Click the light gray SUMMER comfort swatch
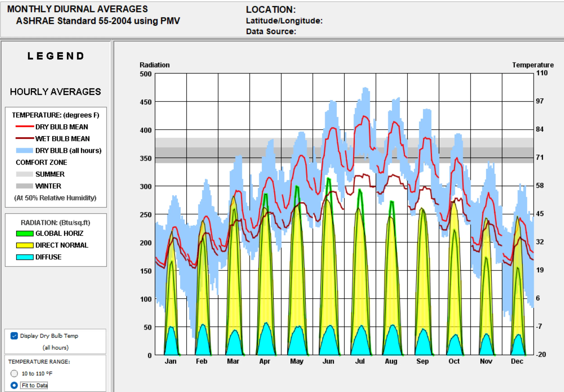This screenshot has height=392, width=564. tap(25, 174)
